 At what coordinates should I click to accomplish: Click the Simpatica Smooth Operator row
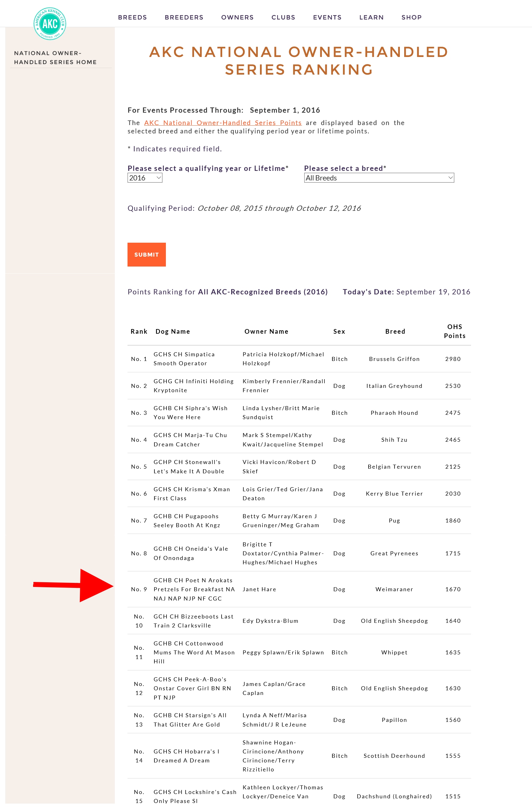click(299, 359)
